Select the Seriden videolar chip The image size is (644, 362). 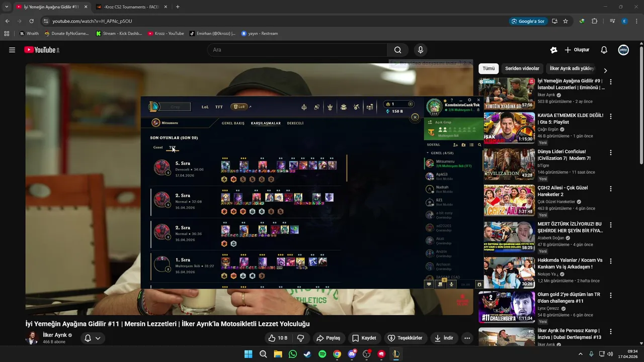tap(522, 68)
